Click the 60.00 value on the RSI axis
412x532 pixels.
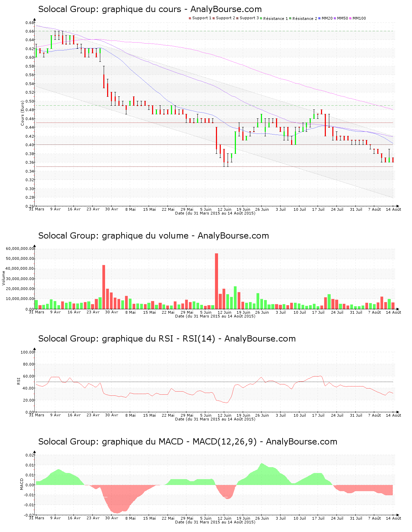point(28,376)
